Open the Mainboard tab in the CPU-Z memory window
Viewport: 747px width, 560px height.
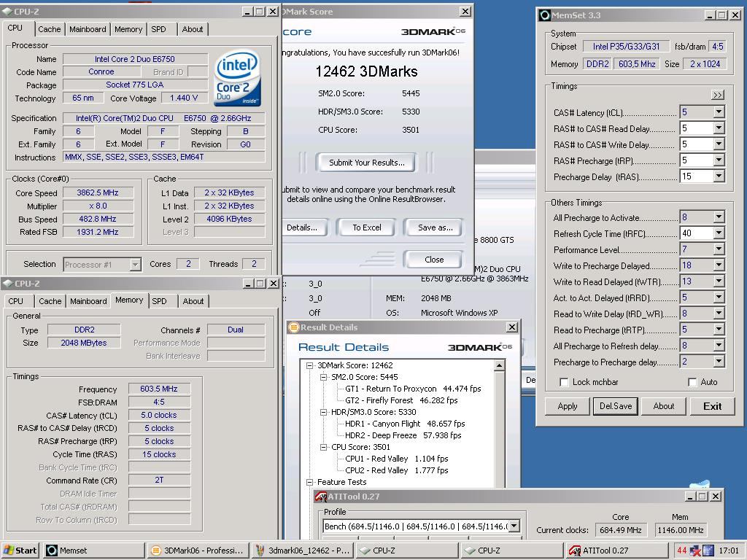88,301
